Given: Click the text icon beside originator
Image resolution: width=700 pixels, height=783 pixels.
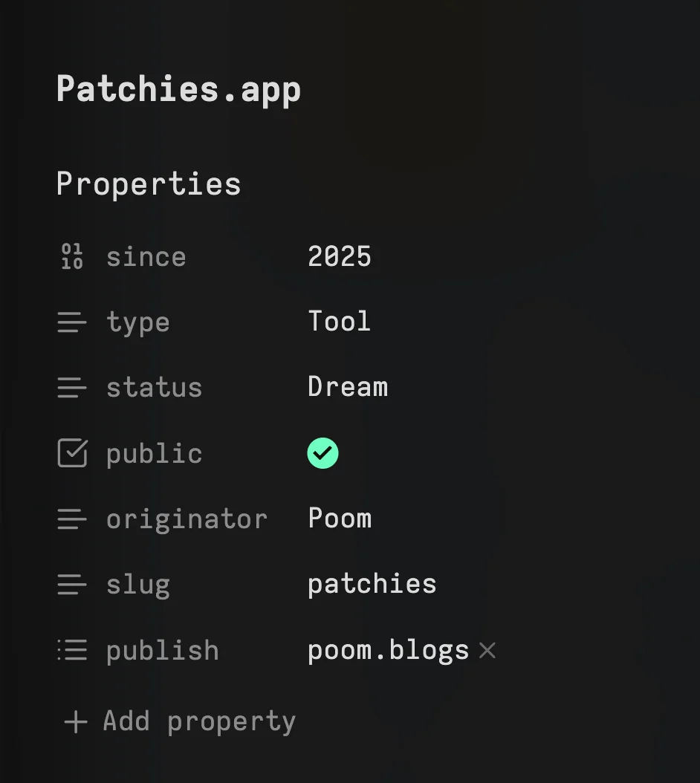Looking at the screenshot, I should point(72,519).
